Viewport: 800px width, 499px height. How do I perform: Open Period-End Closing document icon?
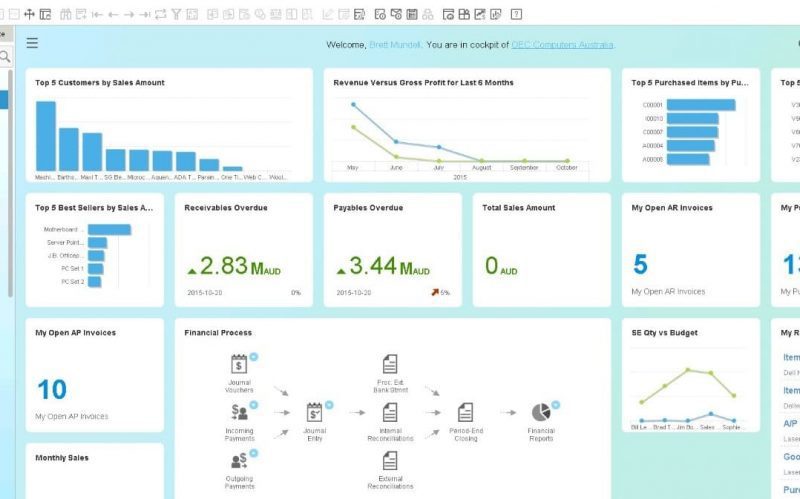(465, 412)
